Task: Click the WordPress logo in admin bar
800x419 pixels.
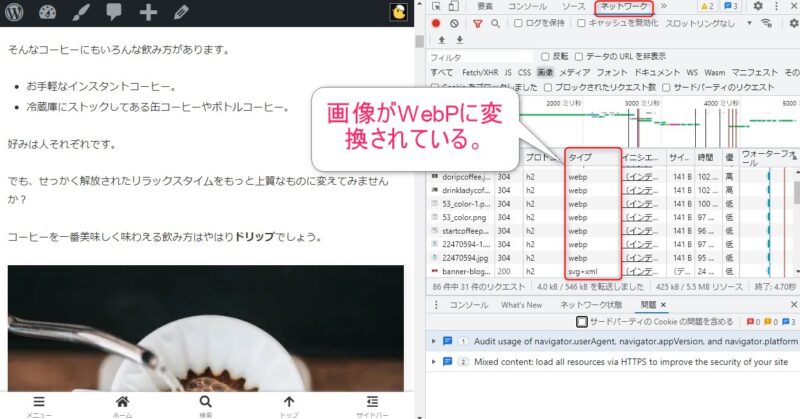Action: pos(14,12)
